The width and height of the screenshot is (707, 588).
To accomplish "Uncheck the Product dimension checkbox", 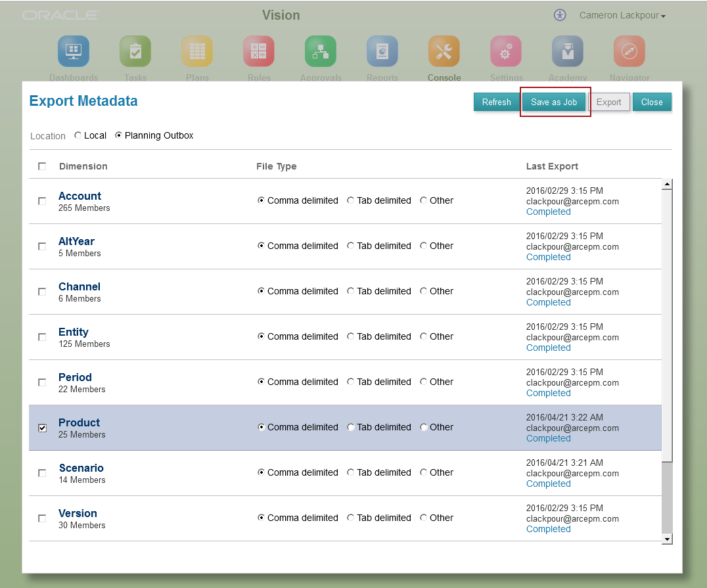I will click(x=43, y=428).
